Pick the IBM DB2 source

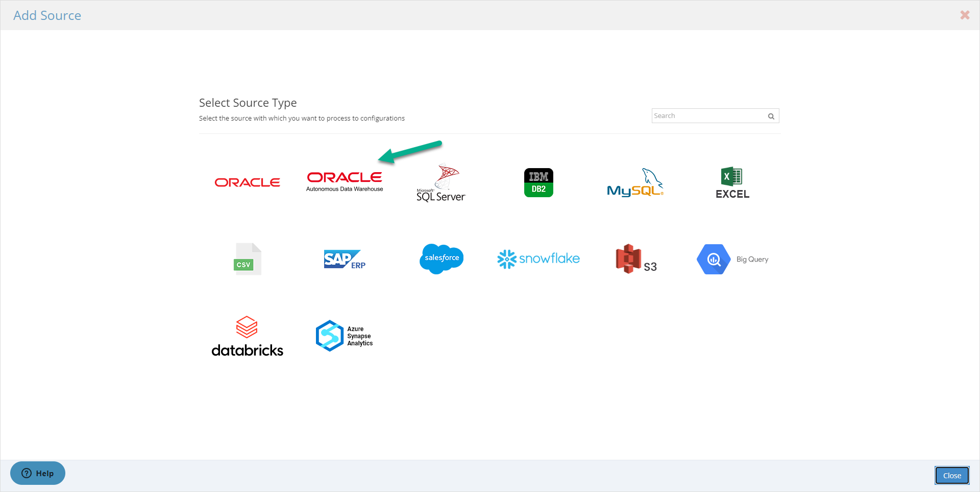538,182
